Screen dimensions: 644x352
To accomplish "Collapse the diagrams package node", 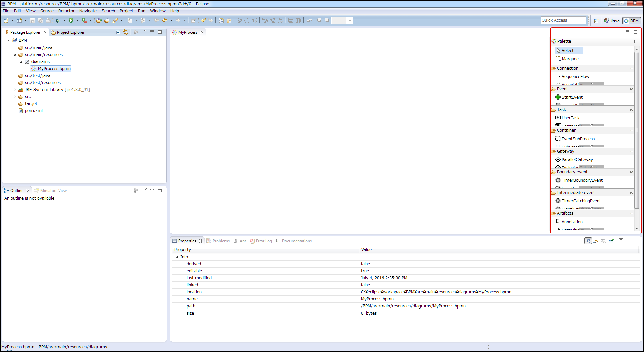I will [x=21, y=62].
